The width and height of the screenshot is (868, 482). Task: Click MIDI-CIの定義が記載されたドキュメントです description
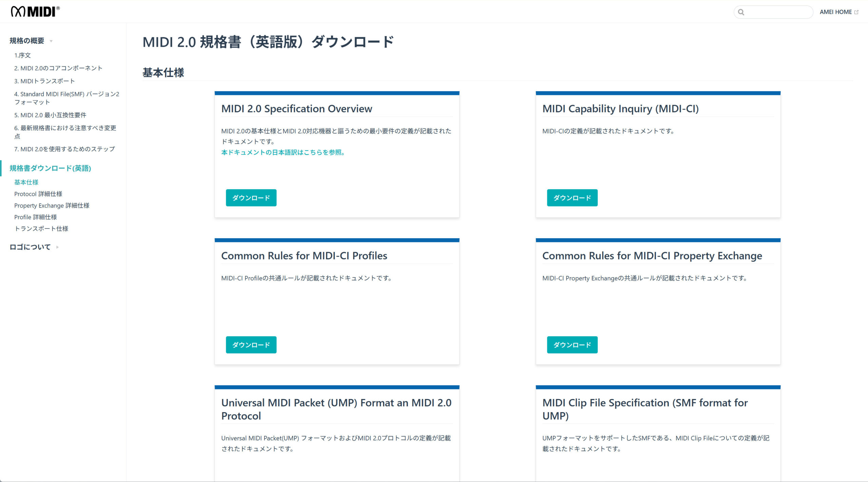point(609,131)
